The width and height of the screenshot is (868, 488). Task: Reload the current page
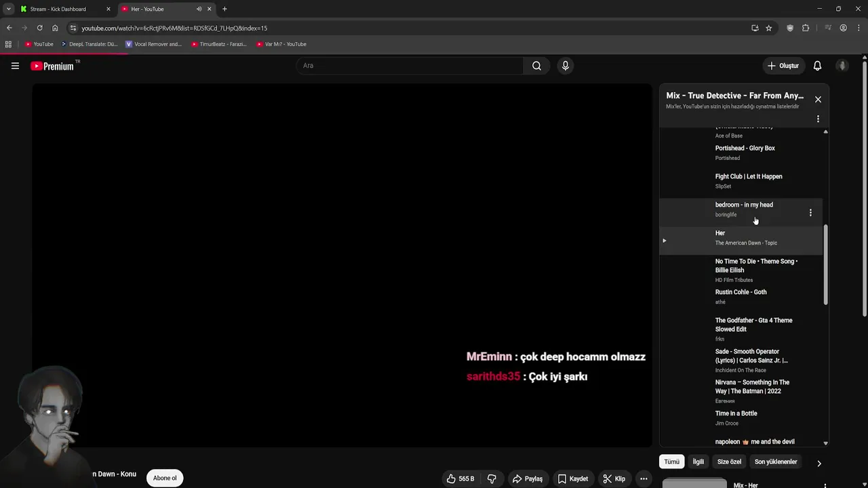[x=39, y=28]
